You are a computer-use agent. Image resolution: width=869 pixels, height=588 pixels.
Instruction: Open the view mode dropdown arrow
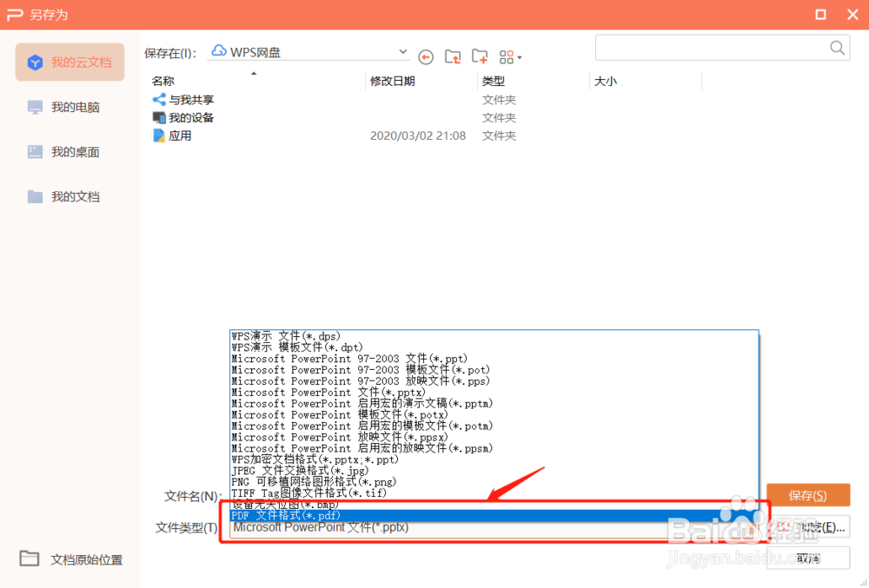click(521, 57)
